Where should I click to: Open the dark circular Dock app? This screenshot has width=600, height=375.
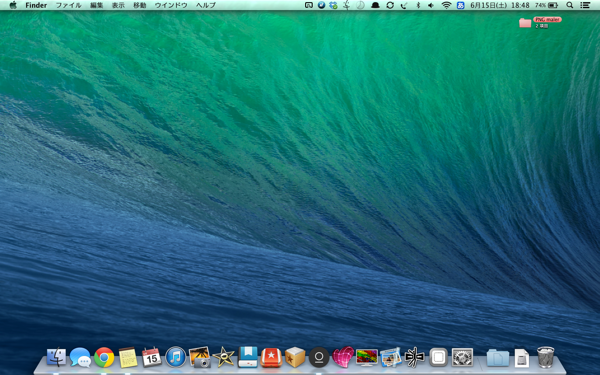point(319,357)
